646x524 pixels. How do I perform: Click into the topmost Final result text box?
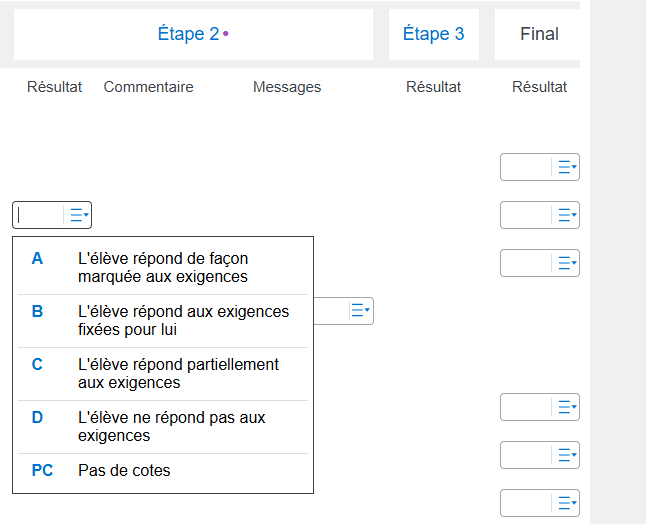coord(525,167)
